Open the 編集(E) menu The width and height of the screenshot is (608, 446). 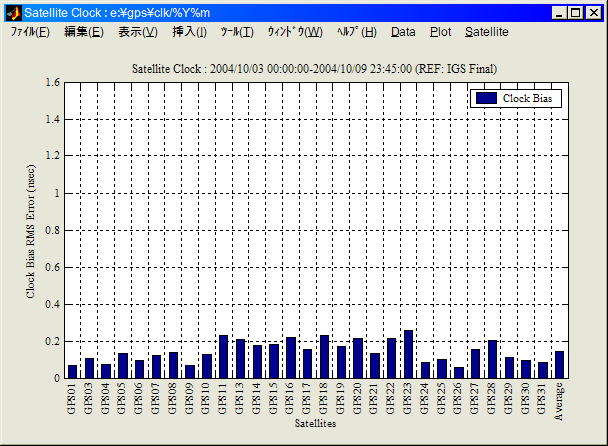click(83, 32)
